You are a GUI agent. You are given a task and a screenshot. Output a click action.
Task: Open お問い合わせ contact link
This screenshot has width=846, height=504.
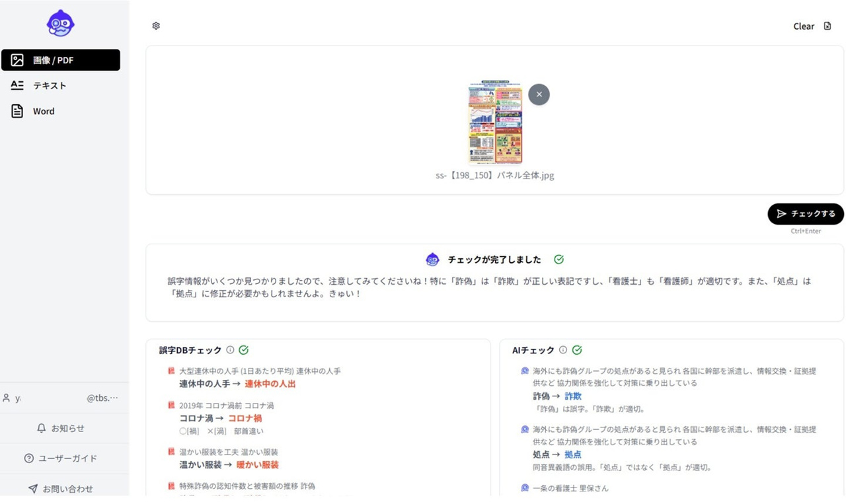coord(61,489)
